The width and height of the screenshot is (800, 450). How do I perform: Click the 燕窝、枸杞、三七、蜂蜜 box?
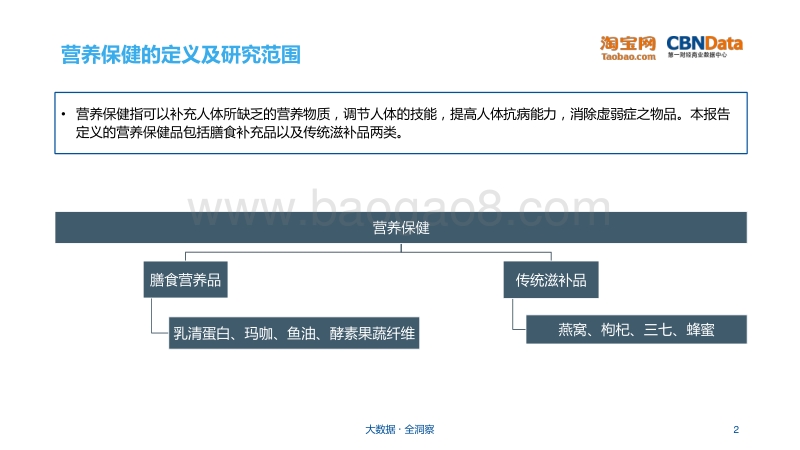tap(636, 330)
